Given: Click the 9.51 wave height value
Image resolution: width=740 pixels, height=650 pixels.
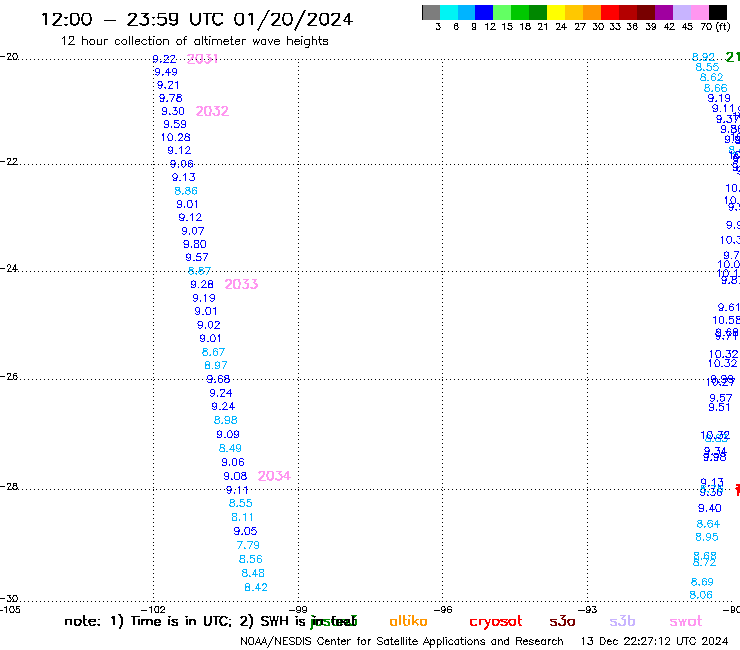Looking at the screenshot, I should 719,407.
